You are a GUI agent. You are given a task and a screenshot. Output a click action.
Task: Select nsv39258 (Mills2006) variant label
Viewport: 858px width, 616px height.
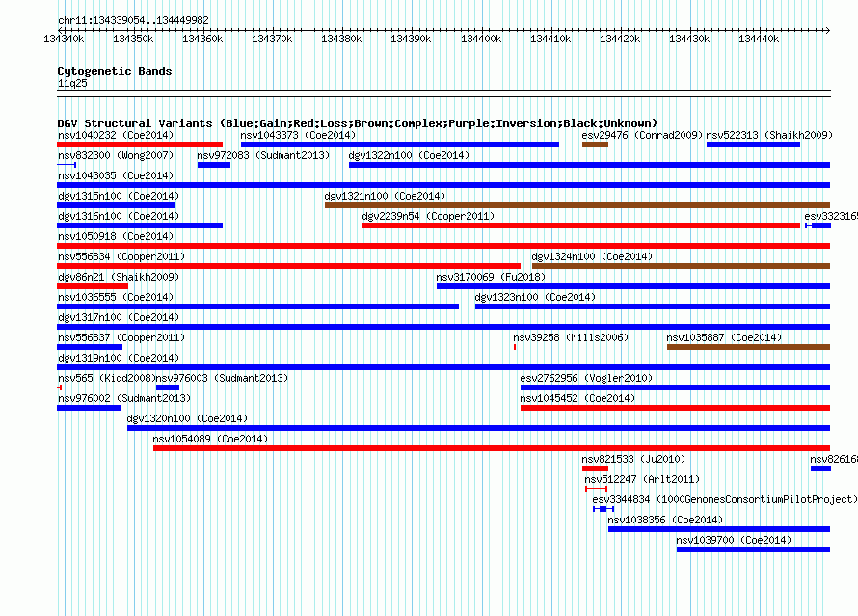(571, 337)
